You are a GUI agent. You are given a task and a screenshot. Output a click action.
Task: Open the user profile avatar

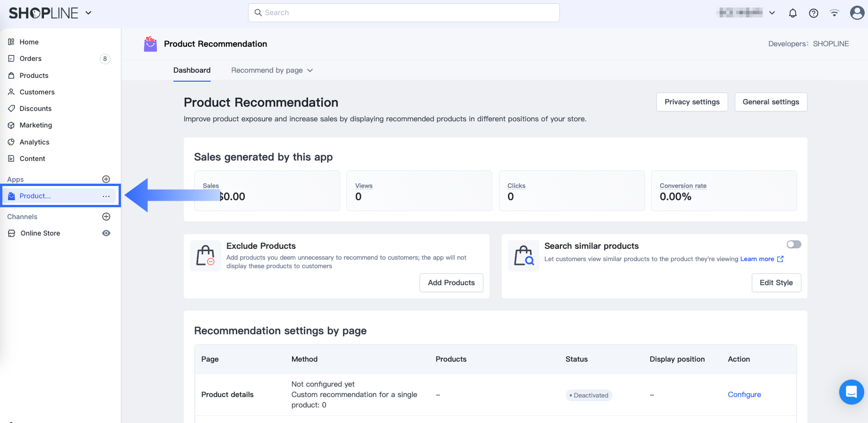[x=857, y=13]
